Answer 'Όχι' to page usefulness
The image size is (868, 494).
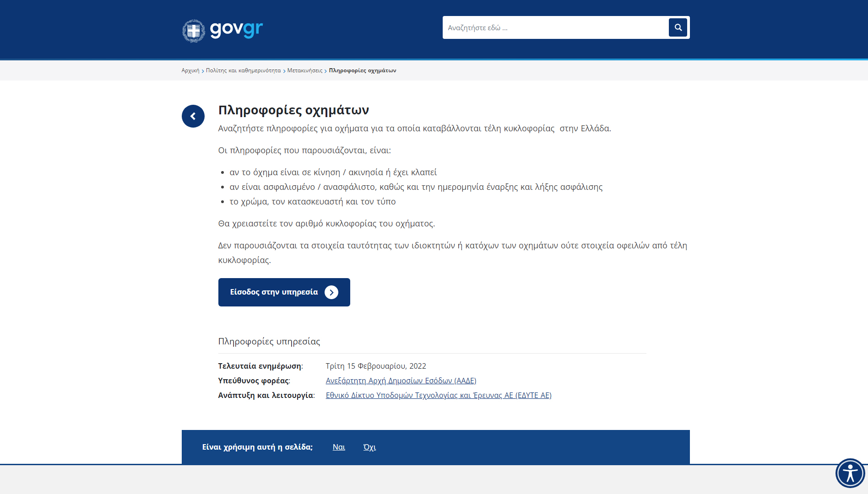coord(369,447)
